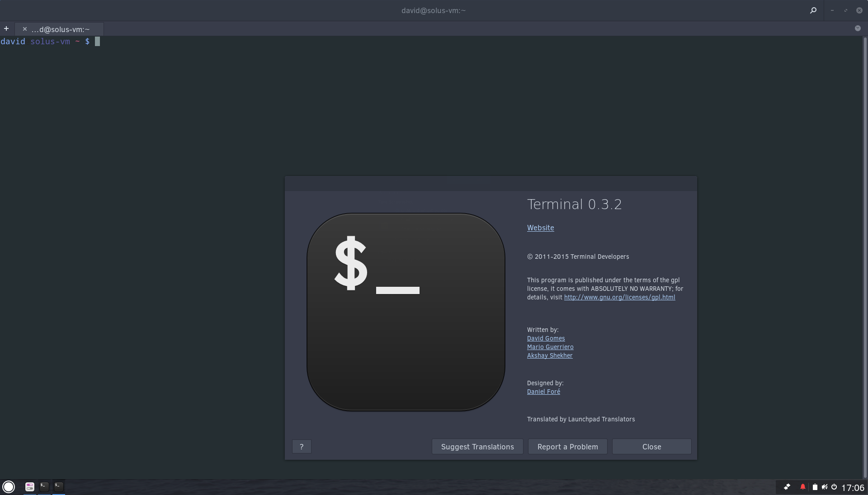This screenshot has width=868, height=495.
Task: Open the power menu tray icon
Action: click(834, 487)
